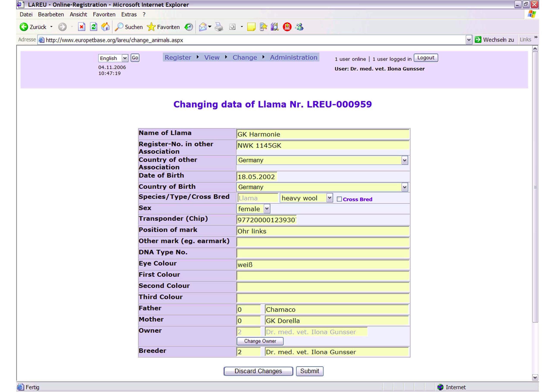Open the ? help menu
Viewport: 555px width, 392px height.
point(144,14)
